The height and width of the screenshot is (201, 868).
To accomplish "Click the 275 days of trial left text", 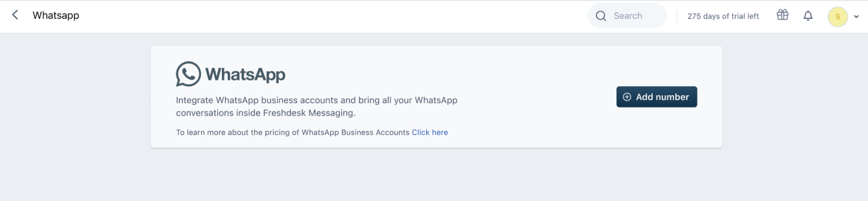I will coord(723,16).
